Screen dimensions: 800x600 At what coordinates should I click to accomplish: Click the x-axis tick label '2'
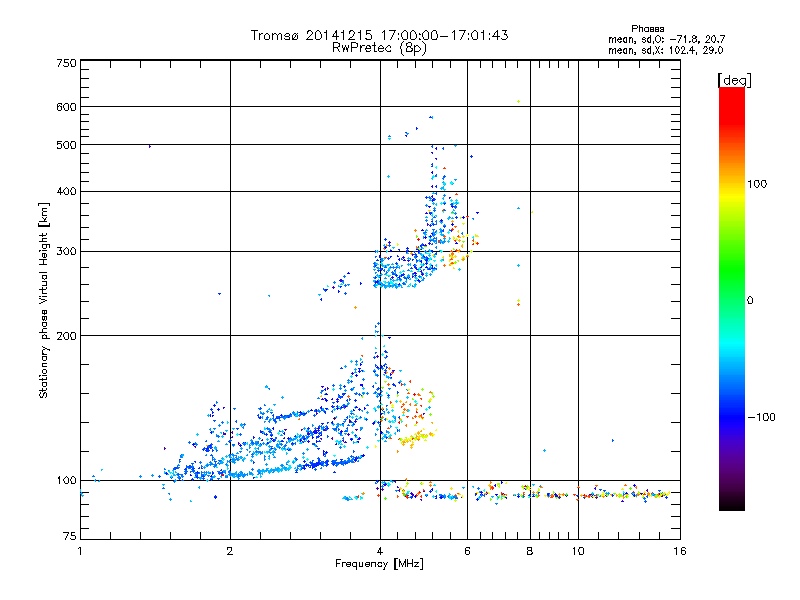[230, 551]
